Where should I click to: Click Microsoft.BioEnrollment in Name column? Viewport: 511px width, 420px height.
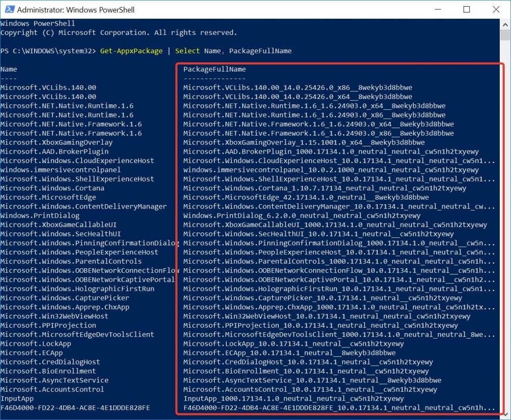click(48, 370)
